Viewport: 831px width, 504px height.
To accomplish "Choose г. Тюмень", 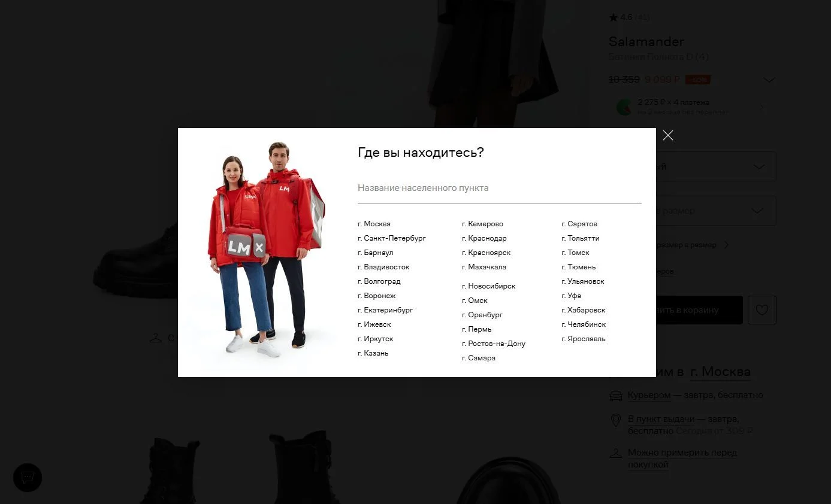I will (x=579, y=267).
